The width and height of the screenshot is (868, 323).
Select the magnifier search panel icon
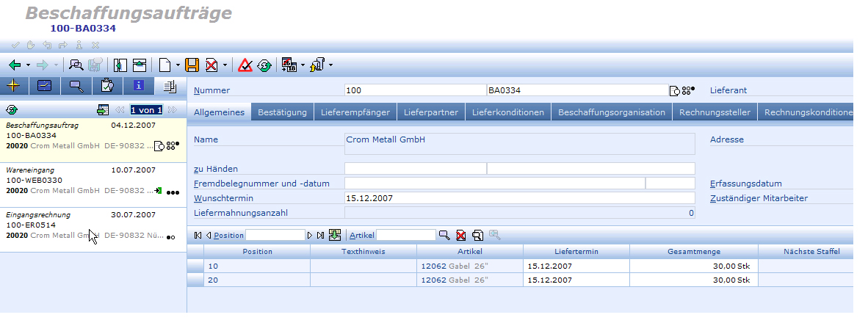tap(76, 86)
